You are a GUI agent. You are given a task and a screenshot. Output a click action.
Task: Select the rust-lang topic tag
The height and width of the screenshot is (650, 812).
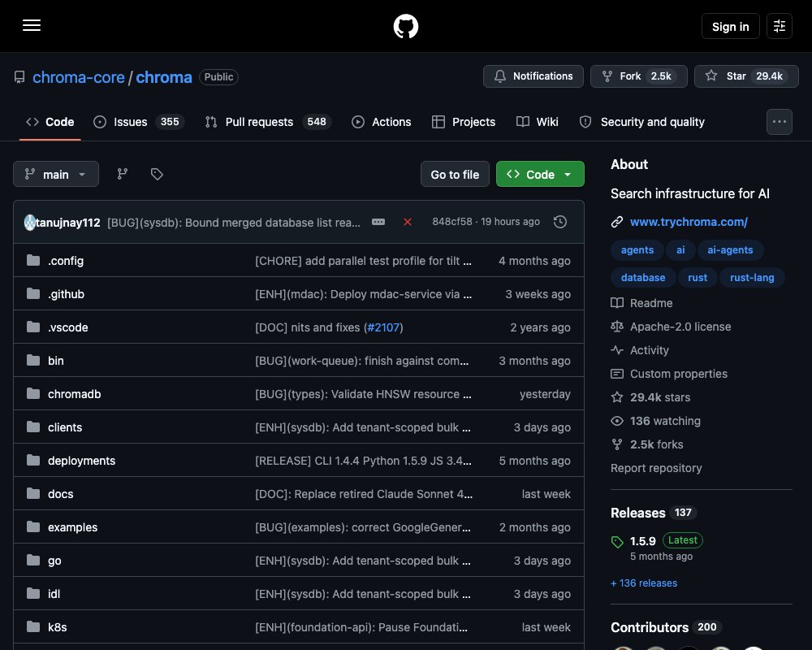coord(751,278)
